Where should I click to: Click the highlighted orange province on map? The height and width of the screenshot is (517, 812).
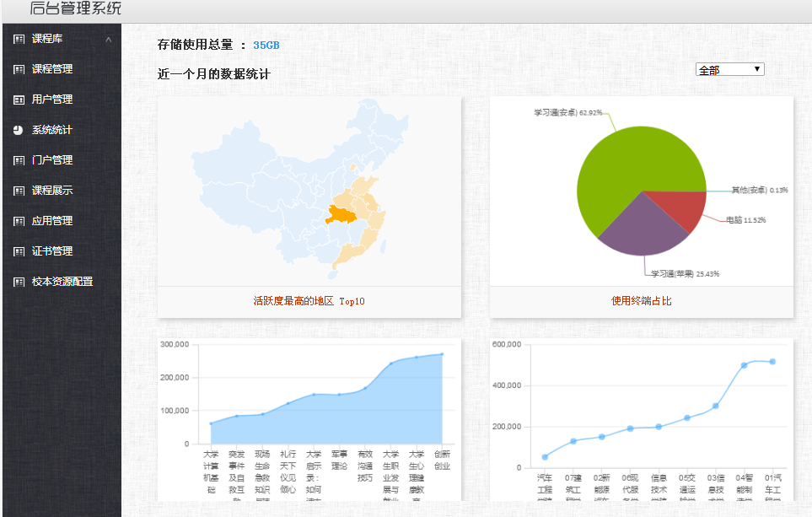pyautogui.click(x=341, y=215)
